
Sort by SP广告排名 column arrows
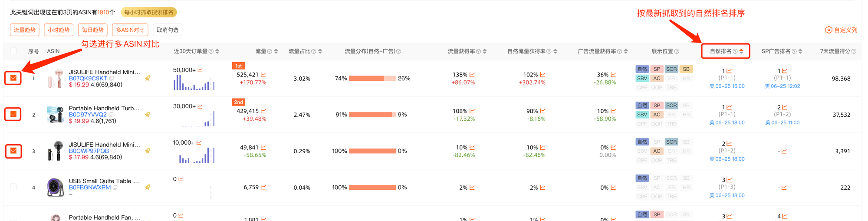coord(800,51)
